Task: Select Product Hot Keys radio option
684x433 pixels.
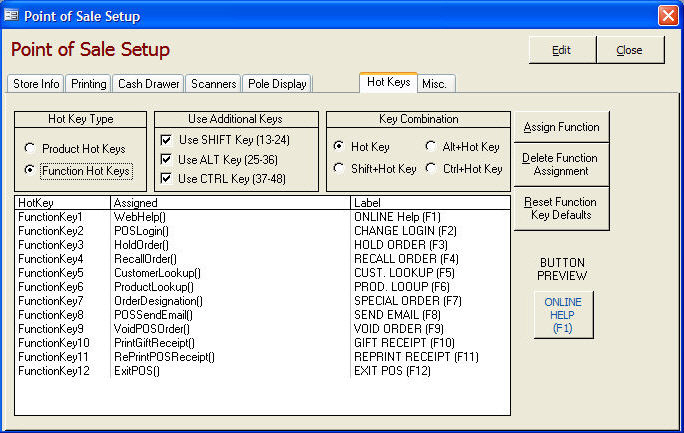Action: [x=31, y=149]
